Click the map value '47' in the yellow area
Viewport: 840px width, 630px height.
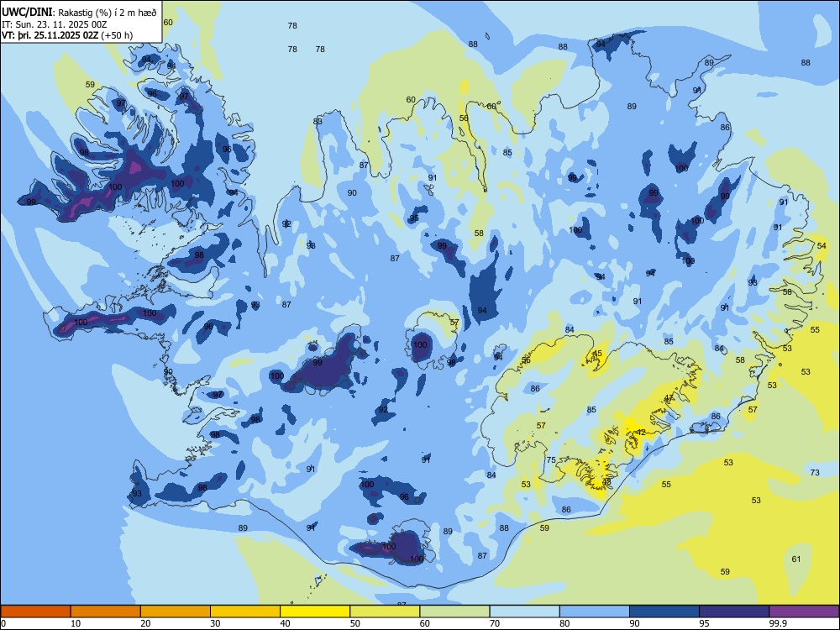pos(669,398)
